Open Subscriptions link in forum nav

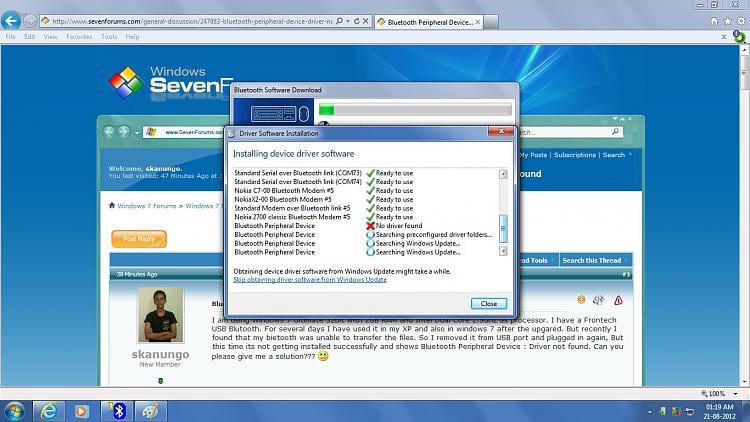574,155
